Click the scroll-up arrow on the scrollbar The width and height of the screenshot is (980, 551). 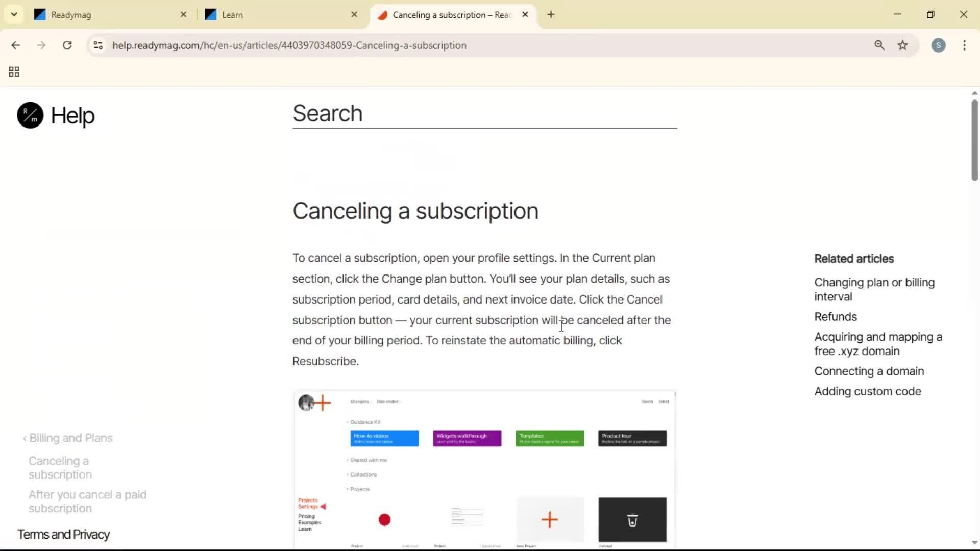[974, 92]
